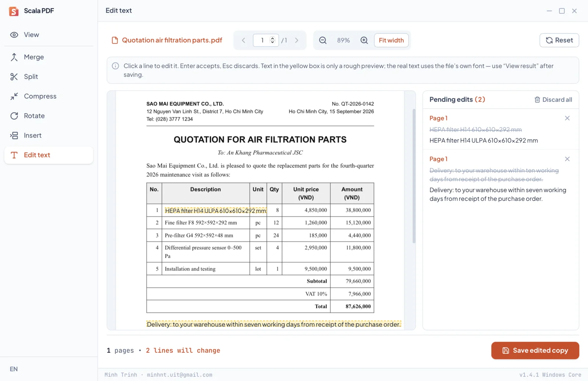This screenshot has height=381, width=588.
Task: Click the VAT 10% row label
Action: tap(316, 294)
